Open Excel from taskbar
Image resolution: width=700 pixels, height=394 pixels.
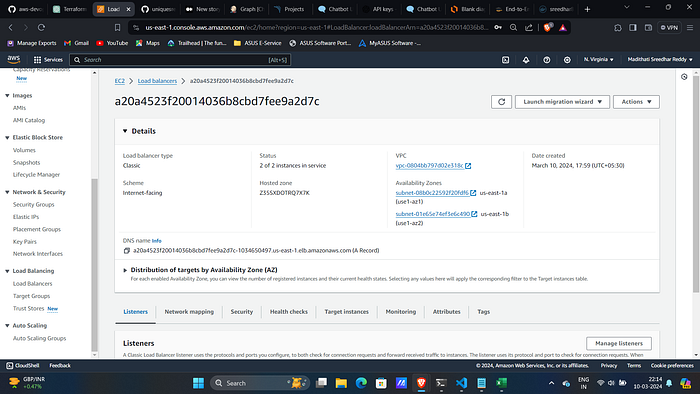[501, 383]
